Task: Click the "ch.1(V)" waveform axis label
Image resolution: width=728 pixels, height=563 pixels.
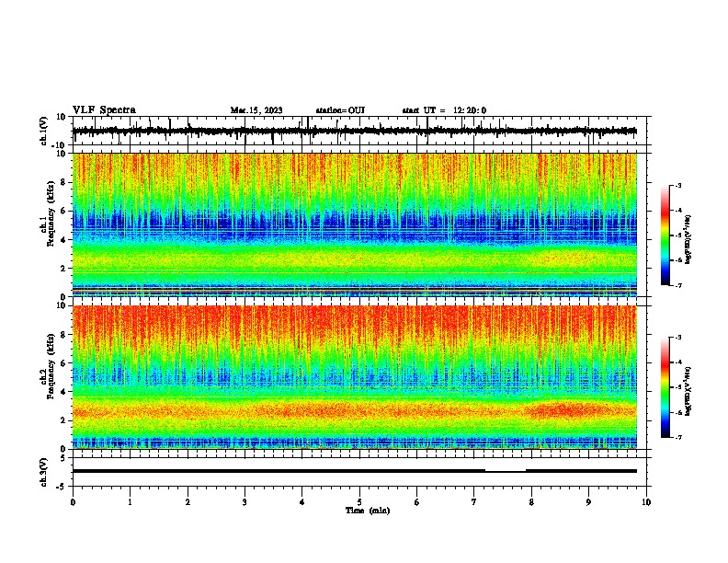Action: tap(43, 131)
